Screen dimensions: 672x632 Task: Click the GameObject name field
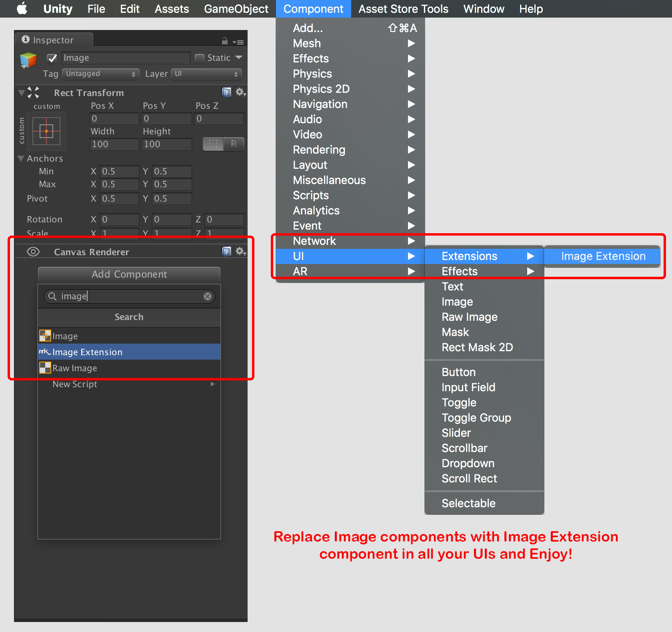[126, 58]
